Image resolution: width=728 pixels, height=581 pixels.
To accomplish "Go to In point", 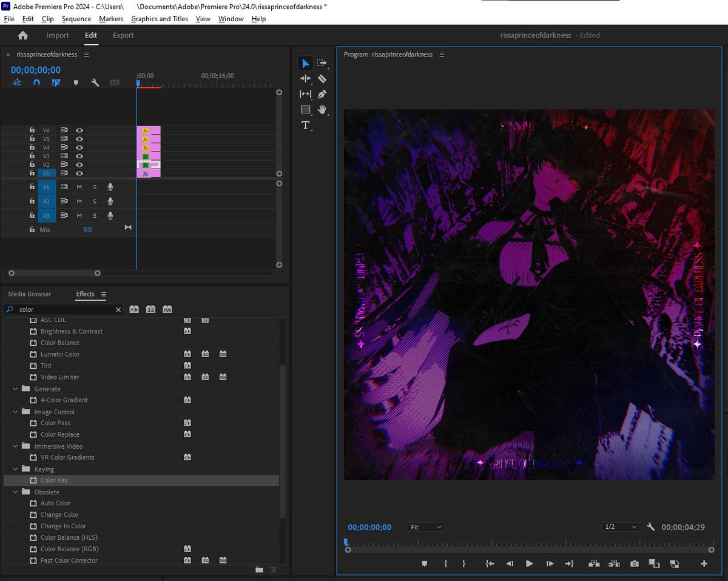I will click(490, 563).
